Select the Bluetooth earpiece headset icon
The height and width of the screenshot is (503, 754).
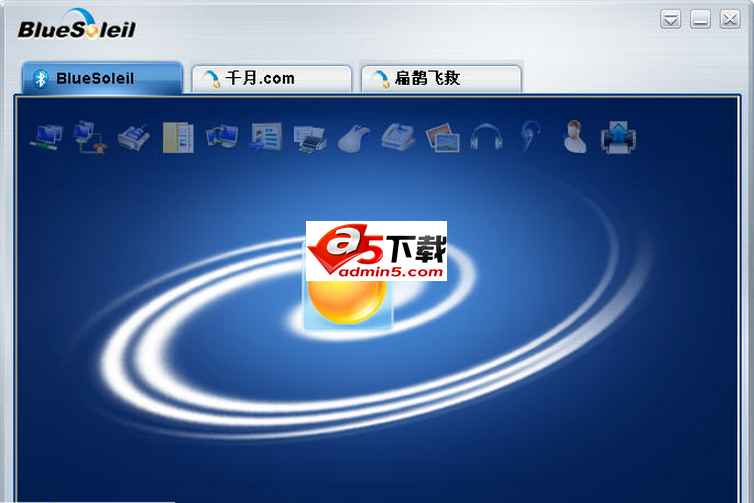[530, 137]
